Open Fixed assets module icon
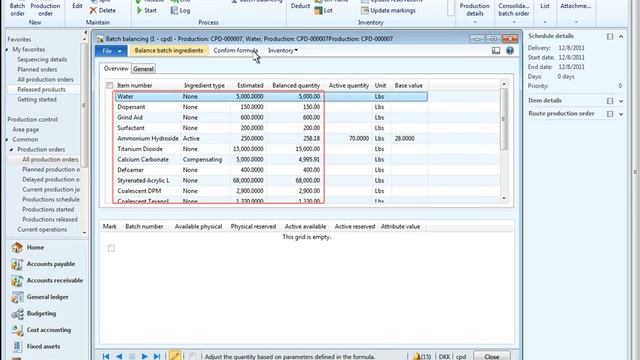640x360 pixels. [x=17, y=346]
